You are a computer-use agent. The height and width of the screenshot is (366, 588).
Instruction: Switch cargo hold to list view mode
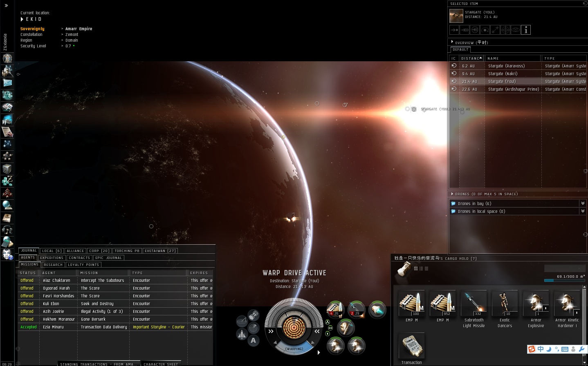tap(426, 268)
